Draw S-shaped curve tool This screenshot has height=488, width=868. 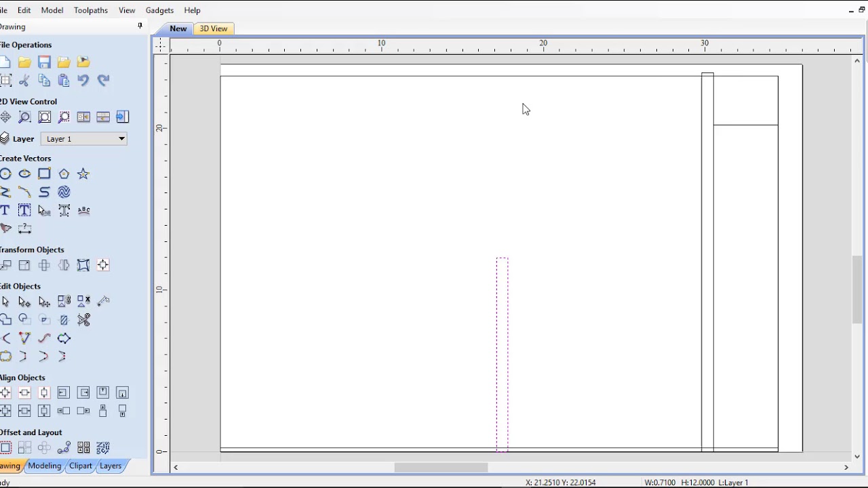pyautogui.click(x=44, y=192)
